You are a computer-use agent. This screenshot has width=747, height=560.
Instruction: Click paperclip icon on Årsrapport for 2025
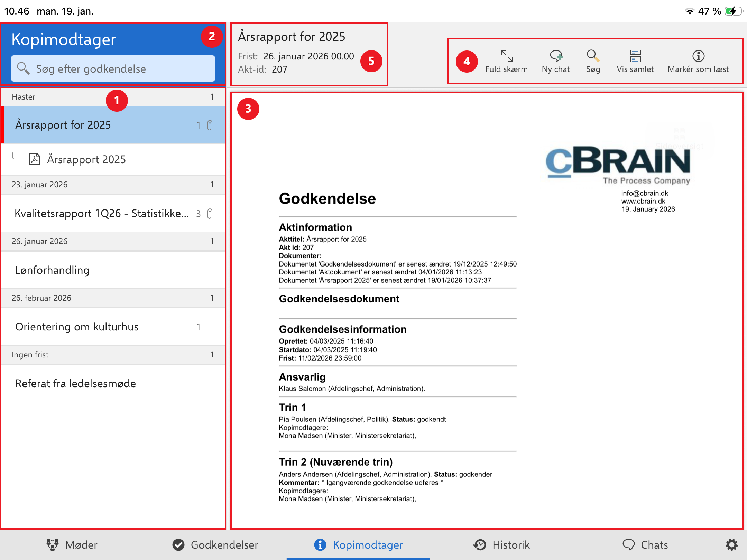(210, 125)
